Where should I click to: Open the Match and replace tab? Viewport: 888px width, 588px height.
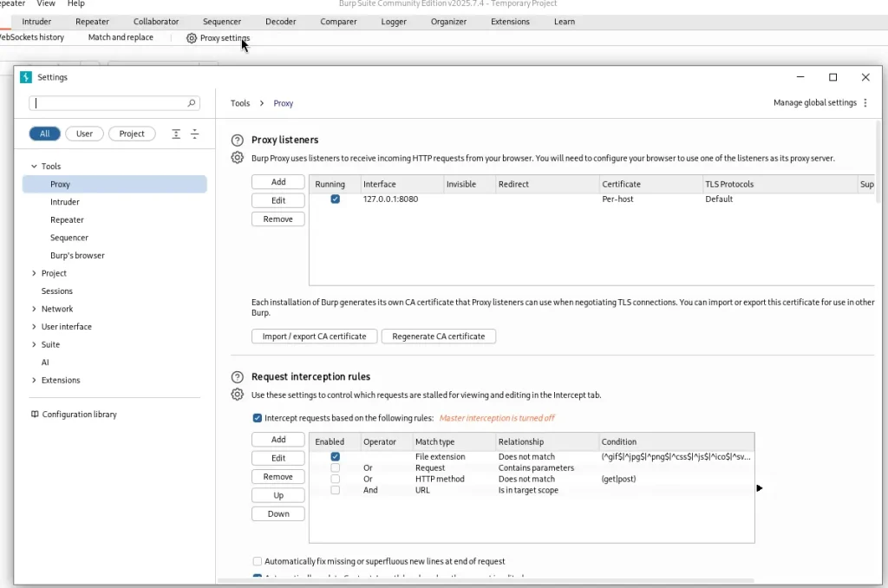[x=121, y=38]
